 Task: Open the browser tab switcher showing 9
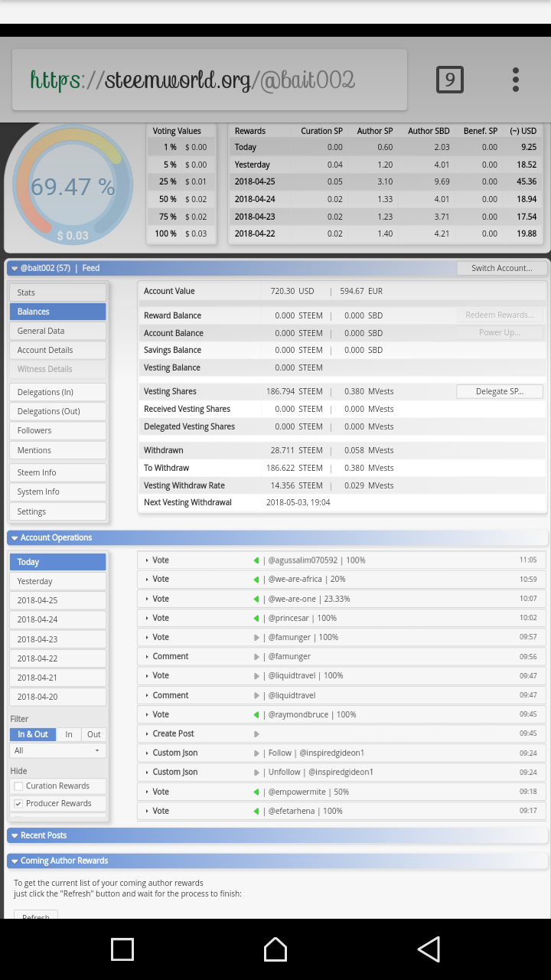coord(449,80)
